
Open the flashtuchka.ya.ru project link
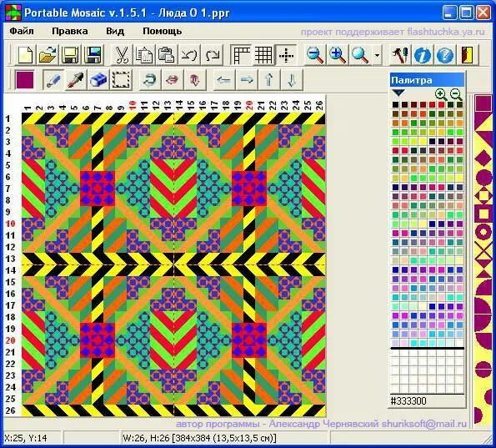point(445,32)
